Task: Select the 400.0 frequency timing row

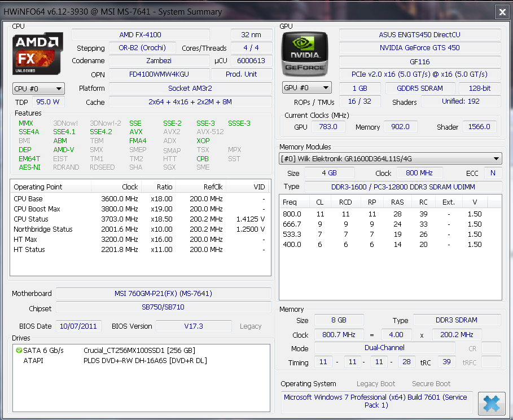Action: point(390,245)
